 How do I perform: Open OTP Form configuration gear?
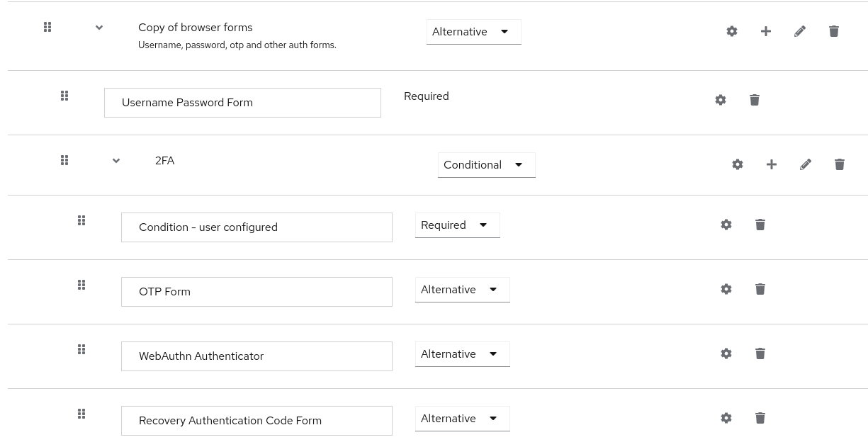[726, 289]
